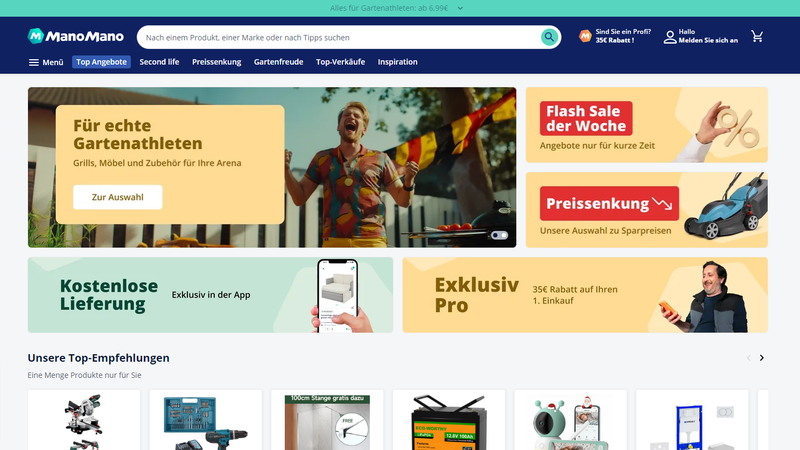The width and height of the screenshot is (800, 450).
Task: Open the cordless drill set thumbnail
Action: [x=206, y=421]
